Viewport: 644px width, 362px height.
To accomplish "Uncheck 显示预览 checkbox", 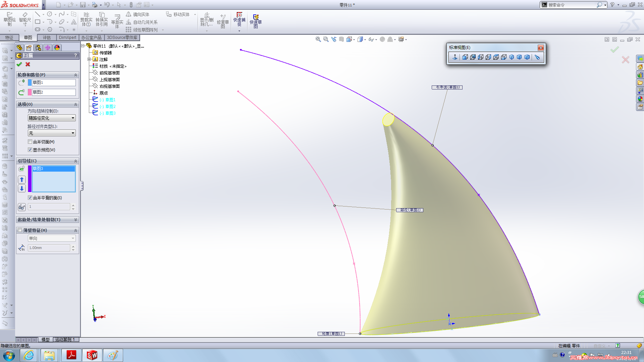I will 30,150.
